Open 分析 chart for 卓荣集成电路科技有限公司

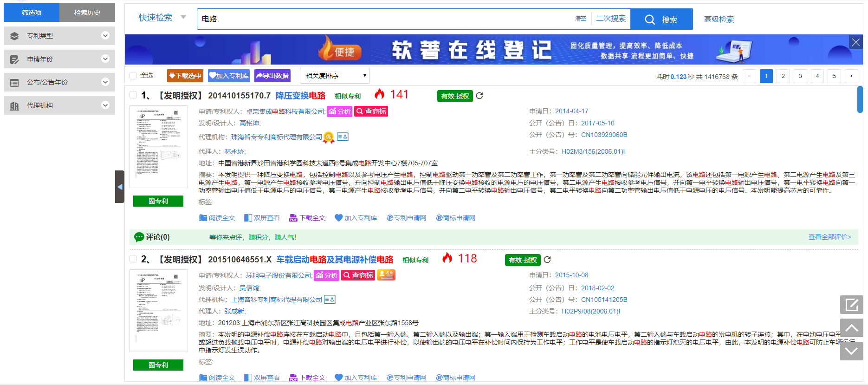(340, 111)
